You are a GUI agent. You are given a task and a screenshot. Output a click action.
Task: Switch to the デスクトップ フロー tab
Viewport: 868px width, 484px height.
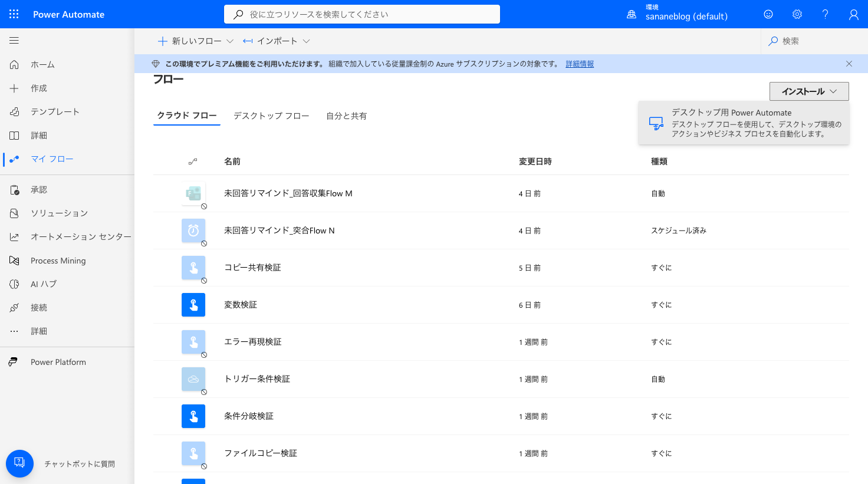[271, 116]
